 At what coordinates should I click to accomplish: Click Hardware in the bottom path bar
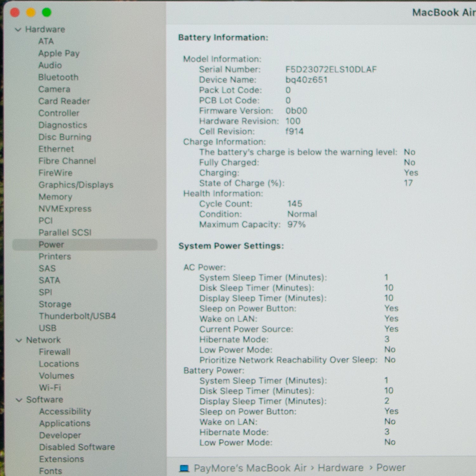tap(340, 468)
